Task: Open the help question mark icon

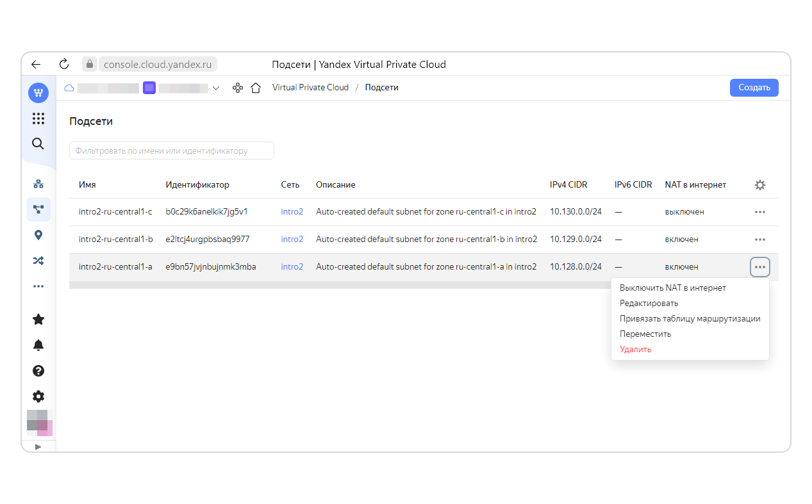Action: point(38,371)
